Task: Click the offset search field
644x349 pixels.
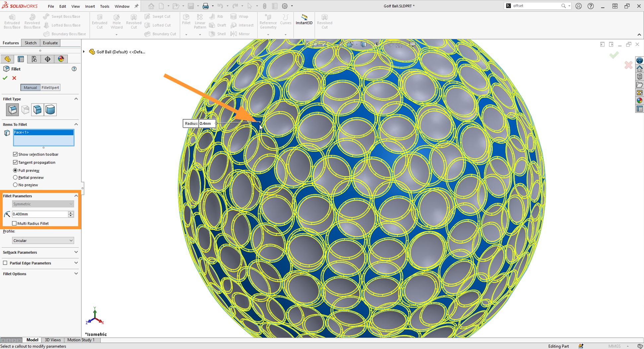Action: pos(534,6)
